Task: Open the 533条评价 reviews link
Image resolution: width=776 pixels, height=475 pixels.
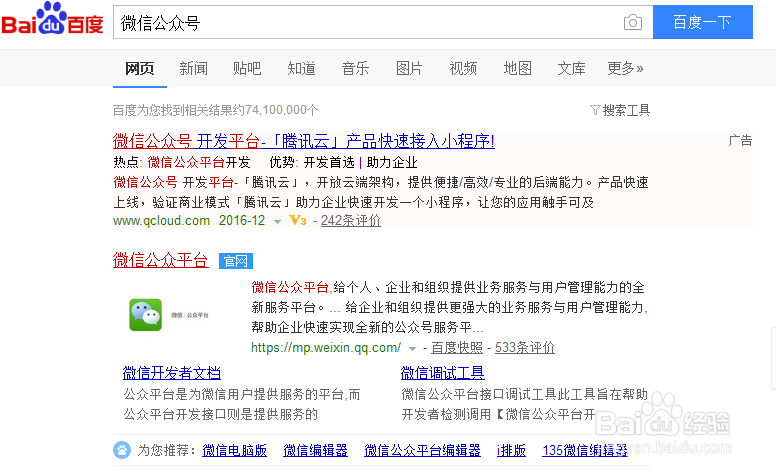Action: click(525, 347)
